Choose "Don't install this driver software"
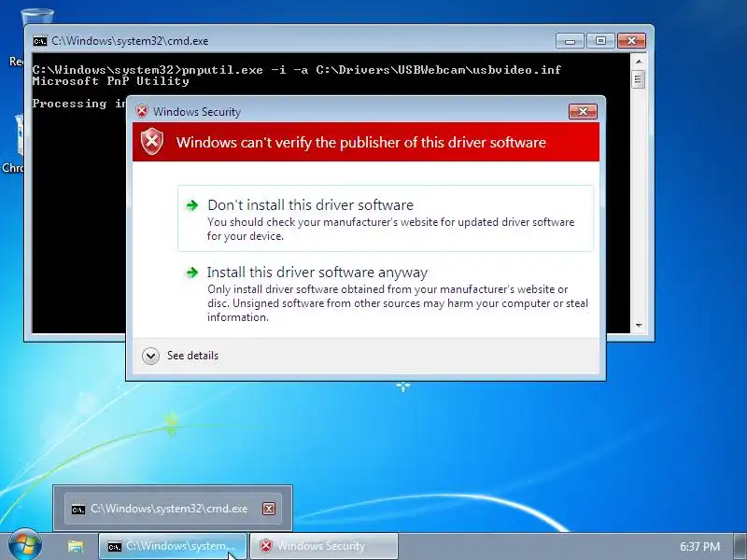Screen dimensions: 747x560 [386, 218]
